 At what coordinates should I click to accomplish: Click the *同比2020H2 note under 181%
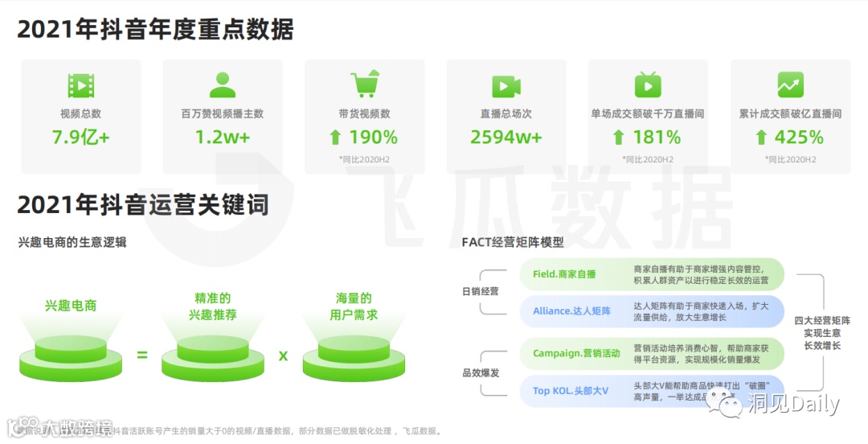648,159
